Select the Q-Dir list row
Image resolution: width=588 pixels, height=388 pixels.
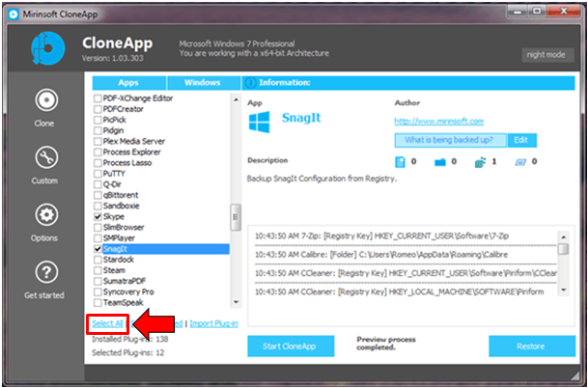[x=161, y=184]
